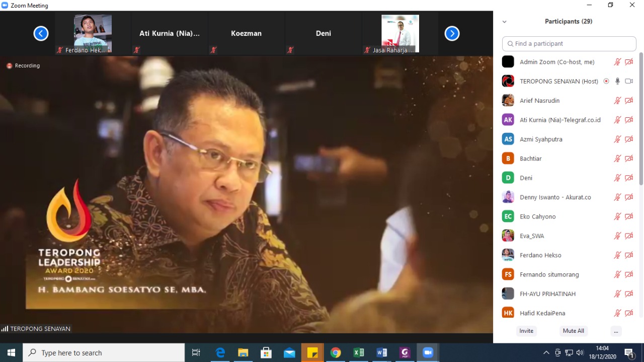The height and width of the screenshot is (362, 644).
Task: Toggle video icon for Bachtiar
Action: [x=629, y=159]
